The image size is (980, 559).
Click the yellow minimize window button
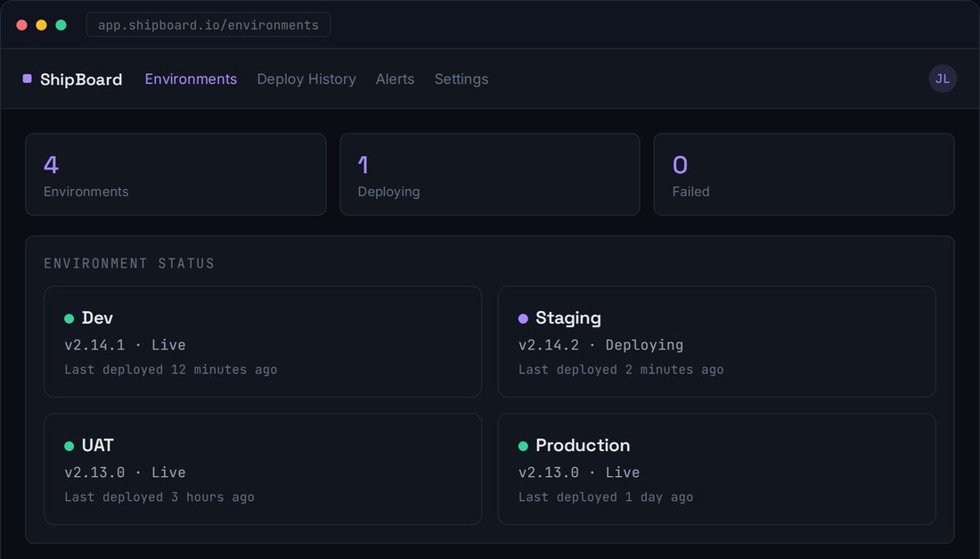(41, 25)
